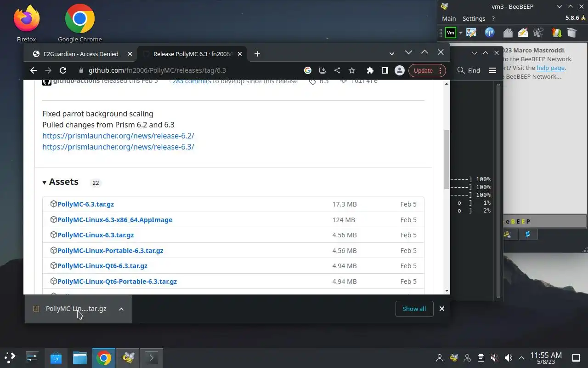Collapse the Assets section

(x=61, y=182)
